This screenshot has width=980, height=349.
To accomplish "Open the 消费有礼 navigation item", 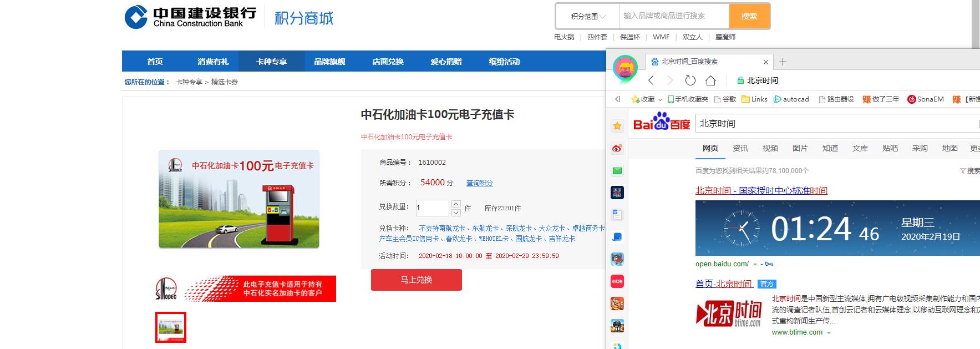I will click(213, 62).
